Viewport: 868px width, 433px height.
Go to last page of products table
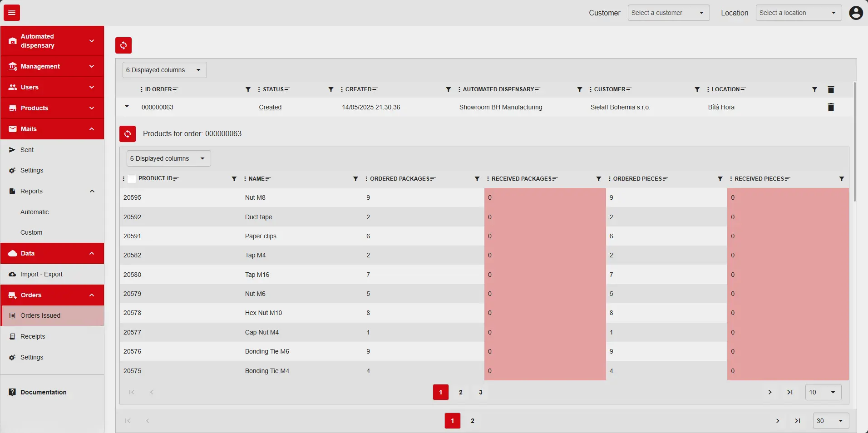[x=790, y=392]
